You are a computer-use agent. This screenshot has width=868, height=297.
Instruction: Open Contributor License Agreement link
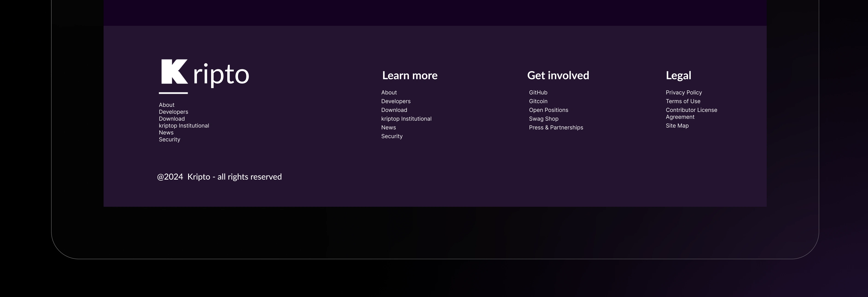click(x=691, y=113)
